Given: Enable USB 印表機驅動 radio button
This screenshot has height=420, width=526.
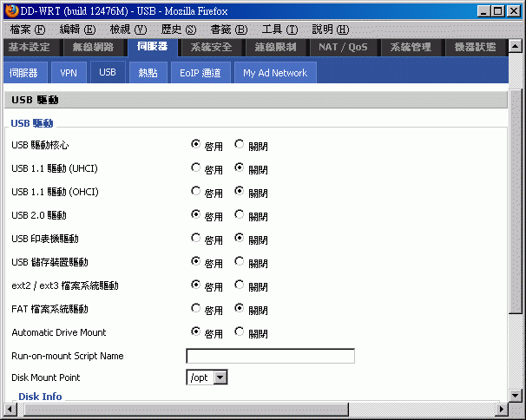Looking at the screenshot, I should tap(196, 239).
